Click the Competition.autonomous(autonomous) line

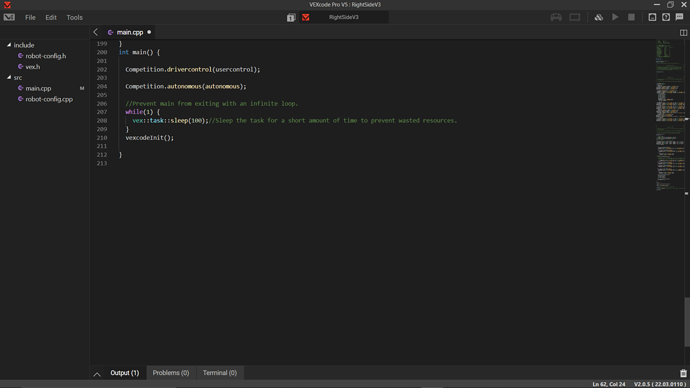tap(186, 87)
